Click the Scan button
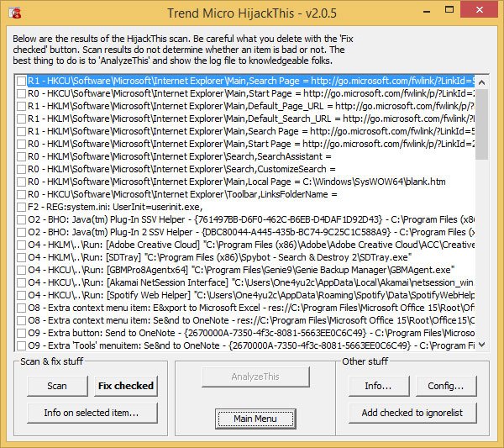This screenshot has height=448, width=504. 57,386
